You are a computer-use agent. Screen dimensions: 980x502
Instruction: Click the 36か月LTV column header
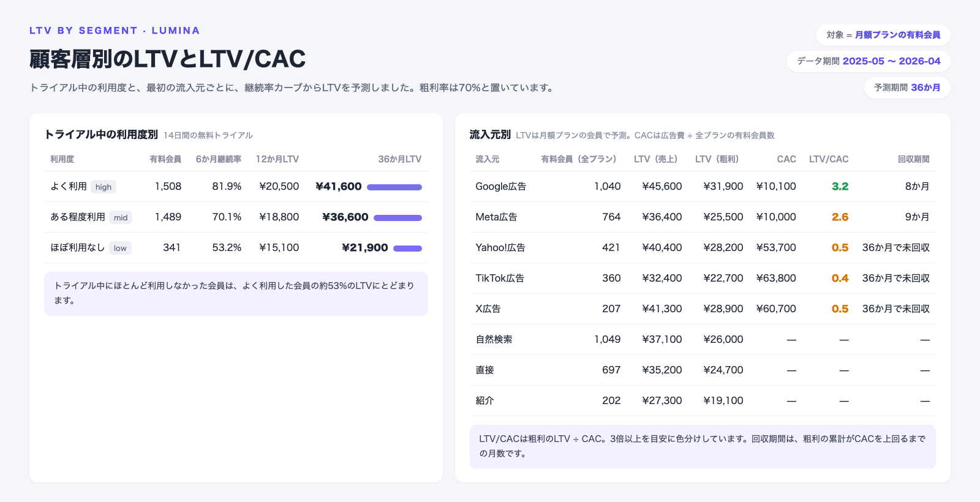[400, 159]
